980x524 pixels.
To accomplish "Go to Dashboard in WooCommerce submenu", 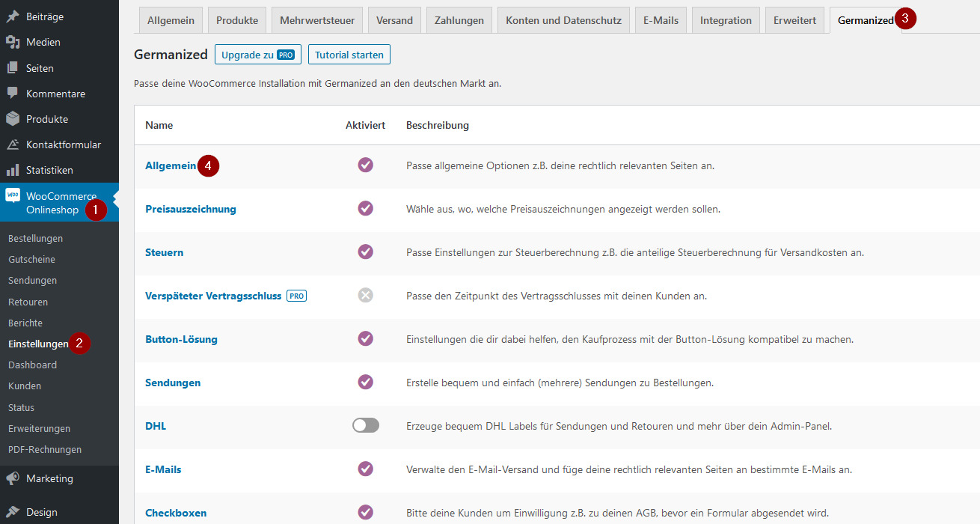I will pyautogui.click(x=32, y=365).
